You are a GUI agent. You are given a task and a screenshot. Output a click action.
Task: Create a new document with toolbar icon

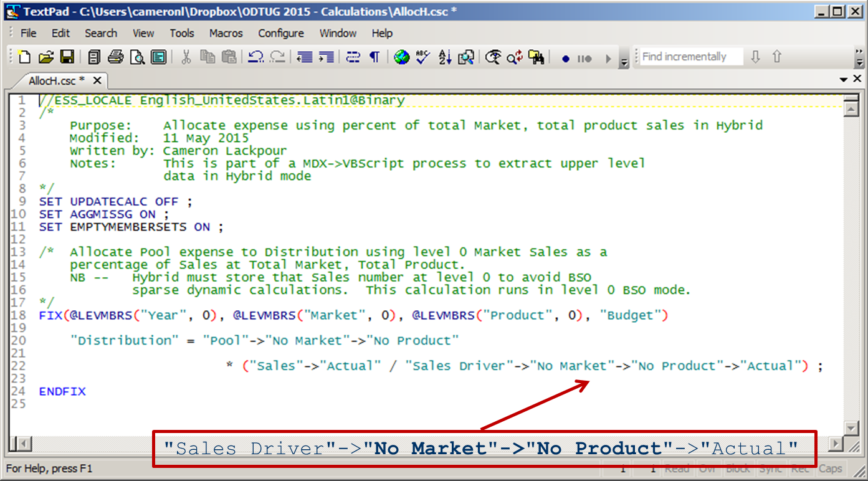point(24,57)
